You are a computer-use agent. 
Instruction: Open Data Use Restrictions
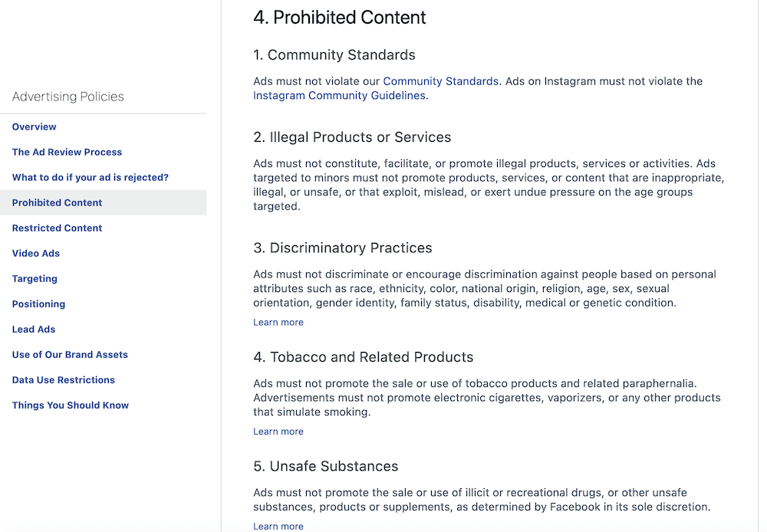point(63,379)
